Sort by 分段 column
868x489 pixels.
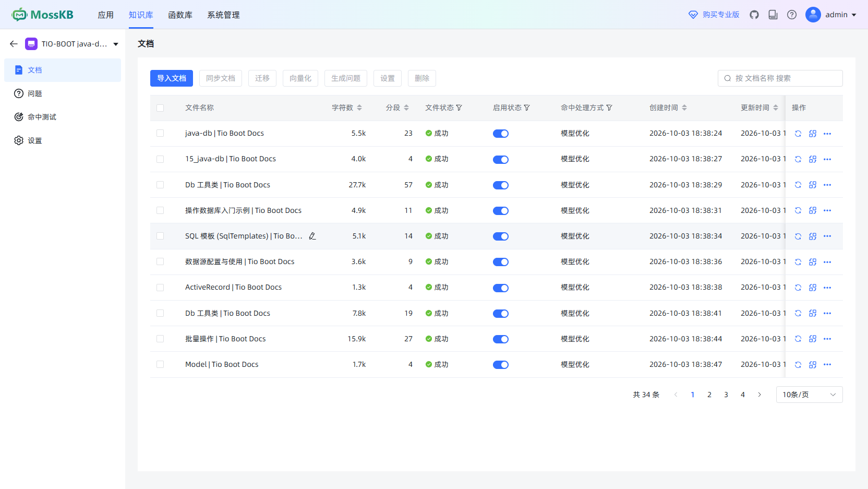[406, 108]
